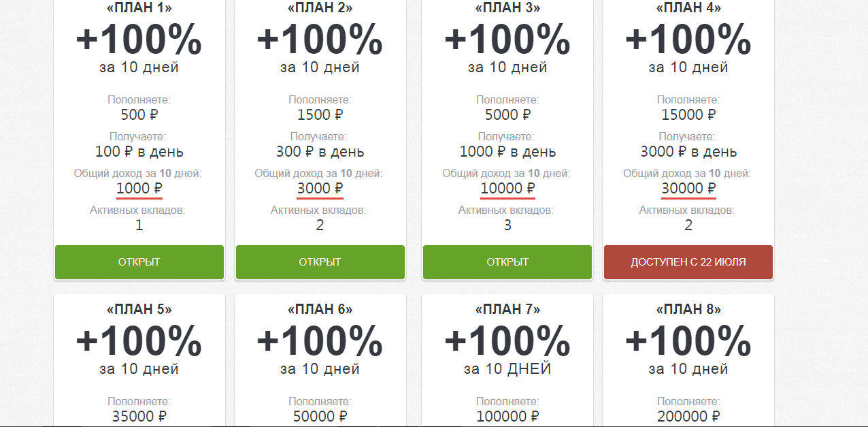Select the «ПЛАН 1» card title
This screenshot has height=427, width=868.
point(139,8)
